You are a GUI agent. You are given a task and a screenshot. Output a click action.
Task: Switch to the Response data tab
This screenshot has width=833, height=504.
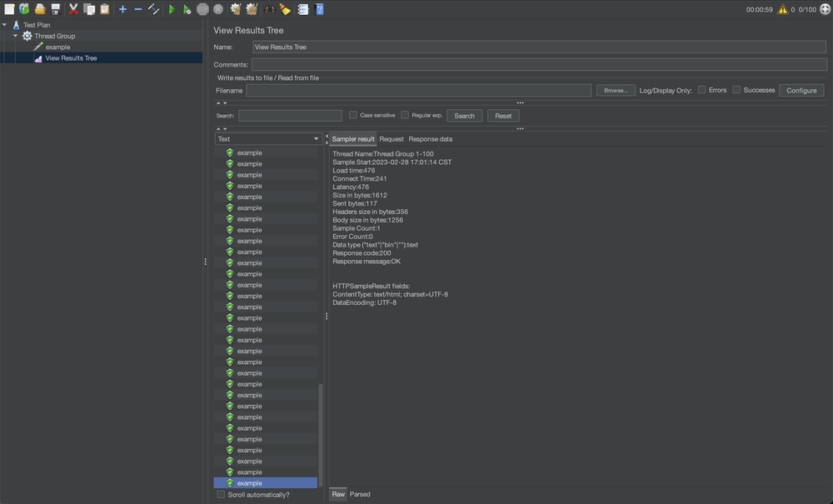(431, 139)
